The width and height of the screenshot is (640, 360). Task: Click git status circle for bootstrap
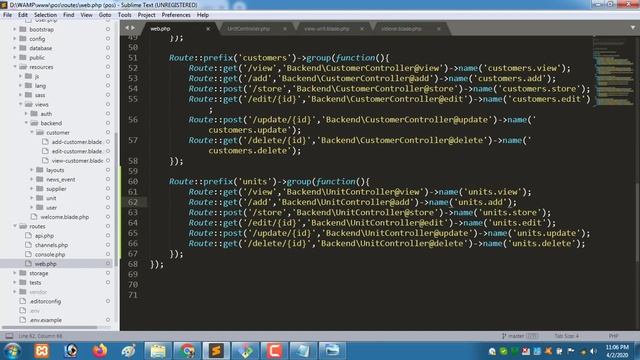click(108, 29)
